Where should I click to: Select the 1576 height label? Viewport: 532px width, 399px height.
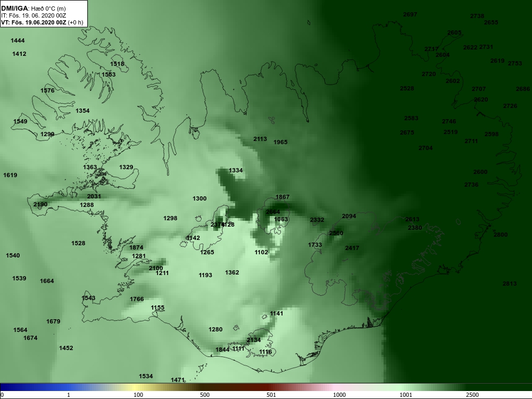click(47, 90)
